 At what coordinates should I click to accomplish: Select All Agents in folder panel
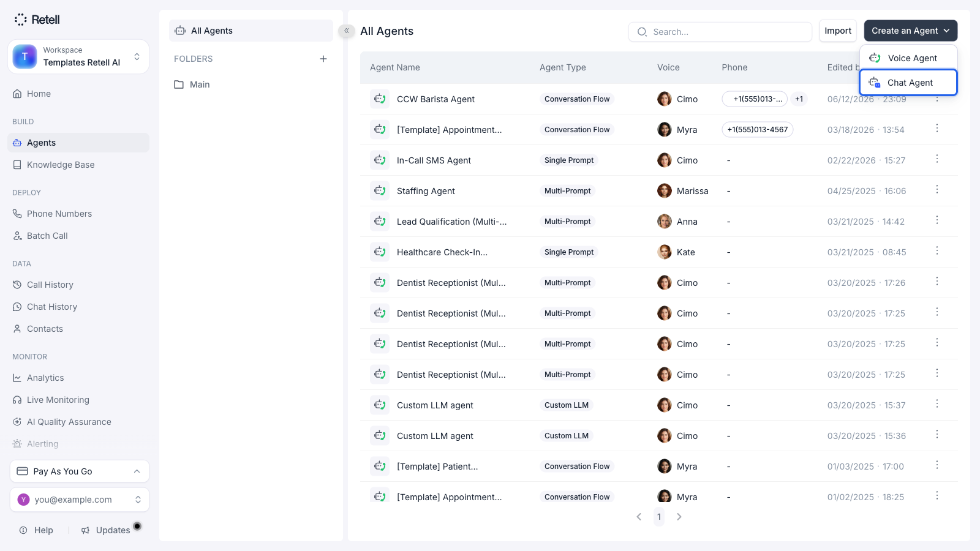click(251, 31)
